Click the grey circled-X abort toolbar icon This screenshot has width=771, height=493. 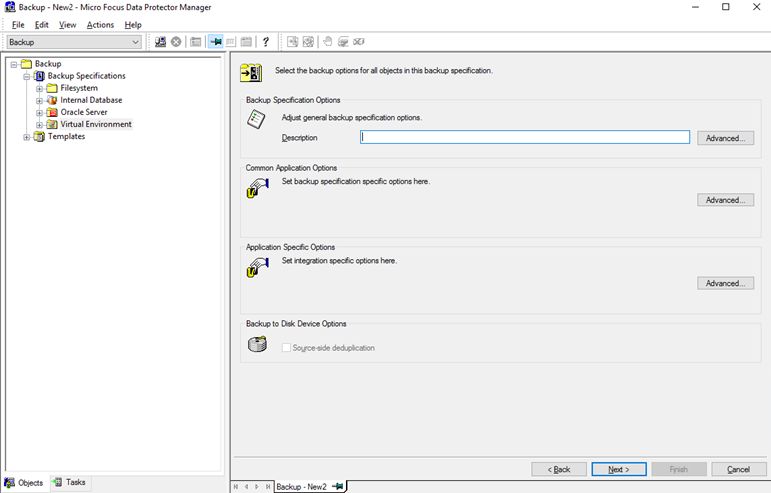176,42
